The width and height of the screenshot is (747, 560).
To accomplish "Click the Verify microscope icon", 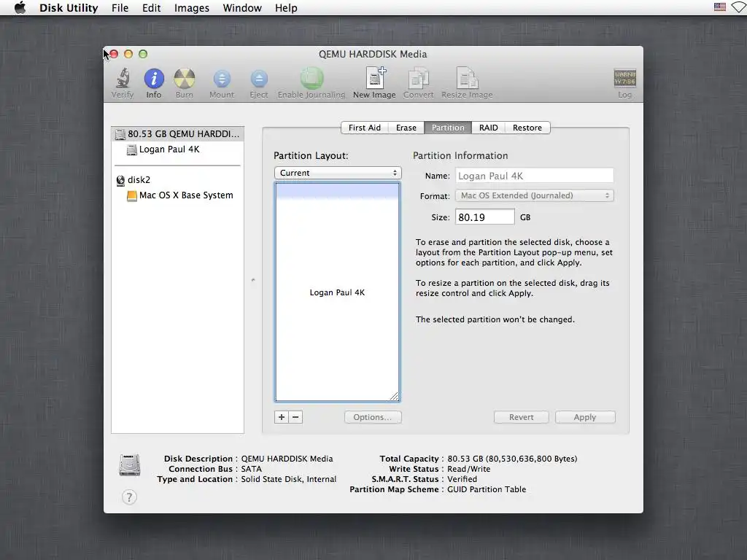I will pos(123,78).
